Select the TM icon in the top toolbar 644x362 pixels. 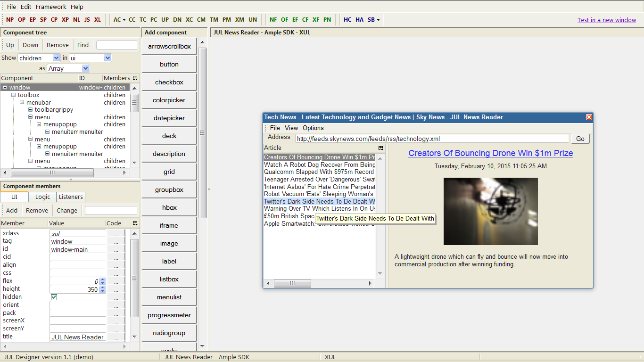click(214, 20)
